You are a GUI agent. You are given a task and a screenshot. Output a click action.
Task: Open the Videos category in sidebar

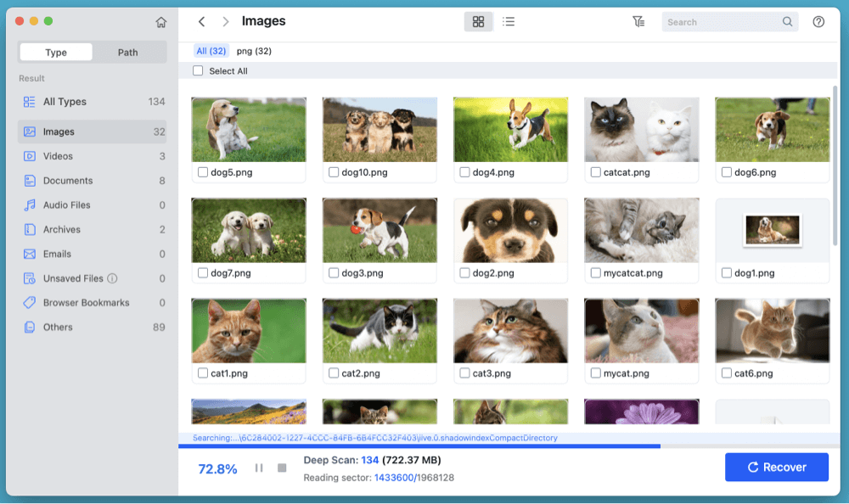coord(58,156)
